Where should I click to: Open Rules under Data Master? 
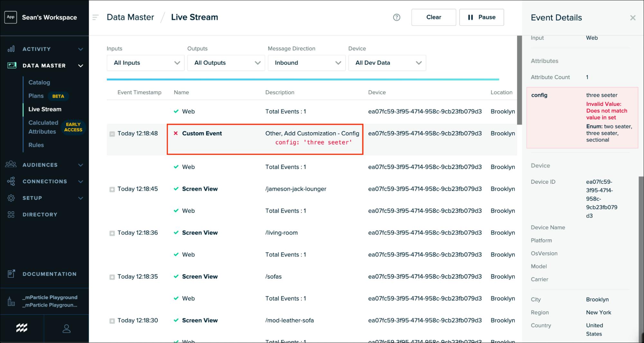[36, 145]
